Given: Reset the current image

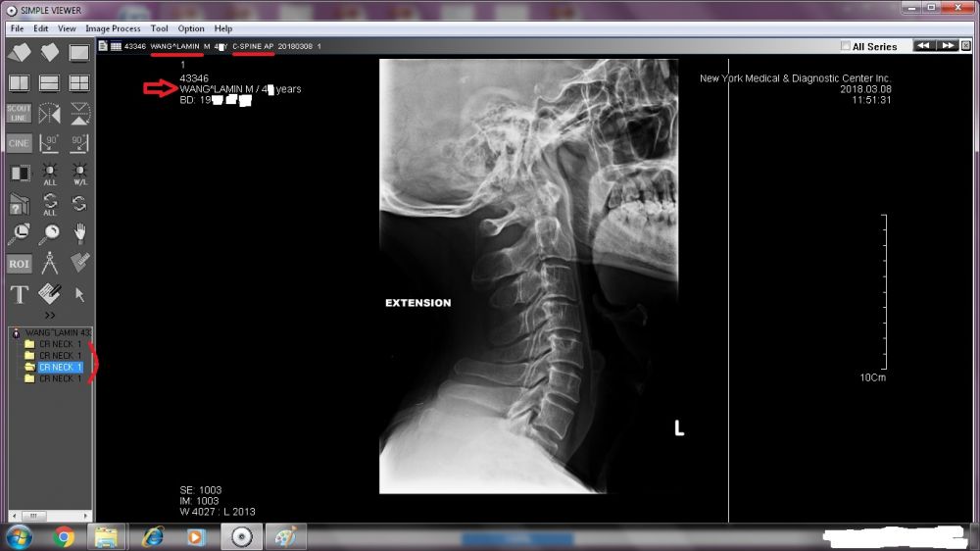Looking at the screenshot, I should click(79, 203).
